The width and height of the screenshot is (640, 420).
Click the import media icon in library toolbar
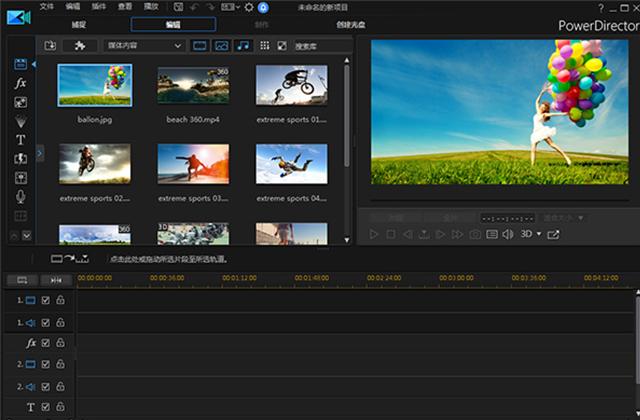point(50,46)
